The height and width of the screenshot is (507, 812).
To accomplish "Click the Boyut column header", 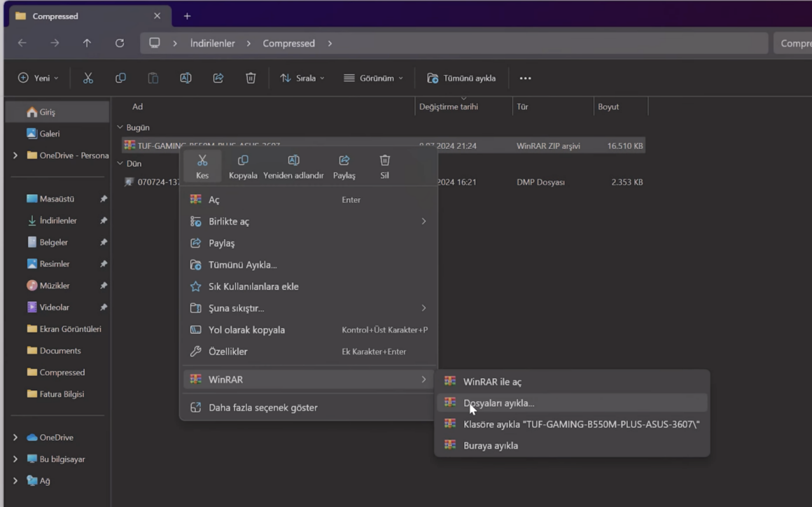I will 608,107.
